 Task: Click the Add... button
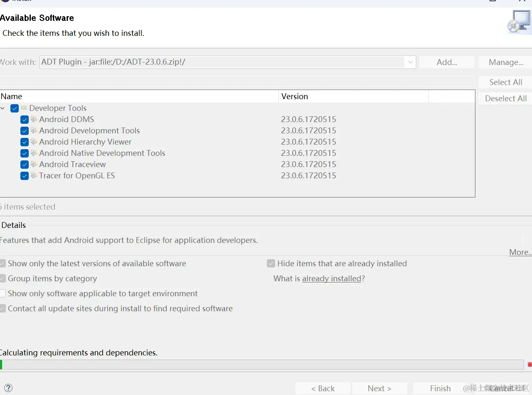447,62
